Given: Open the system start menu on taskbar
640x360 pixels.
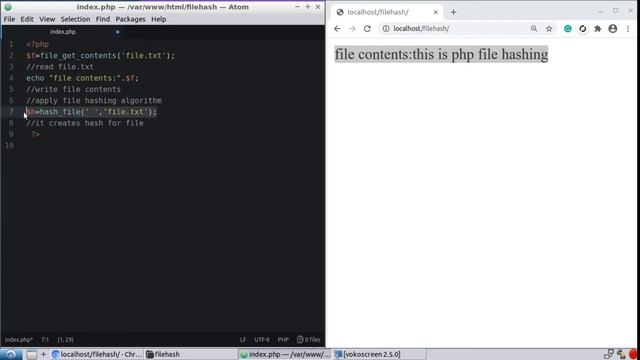Looking at the screenshot, I should pyautogui.click(x=11, y=354).
